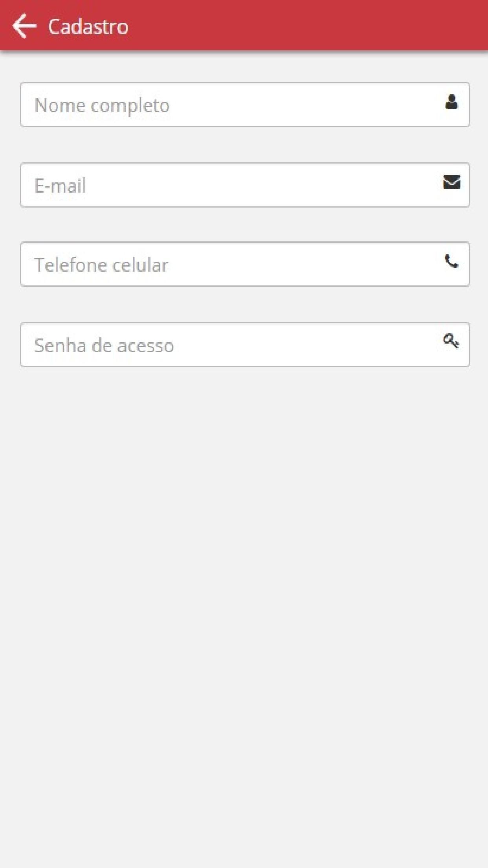Click the "Senha de acesso" placeholder text
This screenshot has width=488, height=868.
pyautogui.click(x=104, y=346)
